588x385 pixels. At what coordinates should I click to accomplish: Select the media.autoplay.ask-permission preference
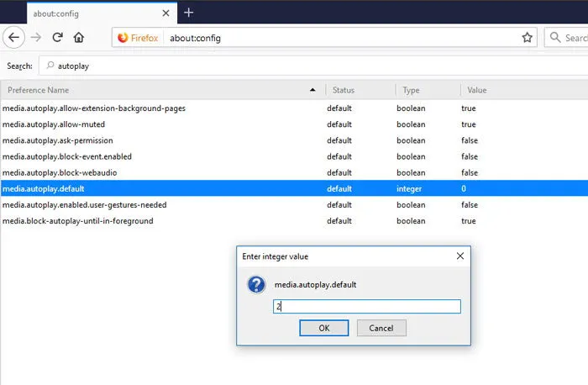pos(58,140)
